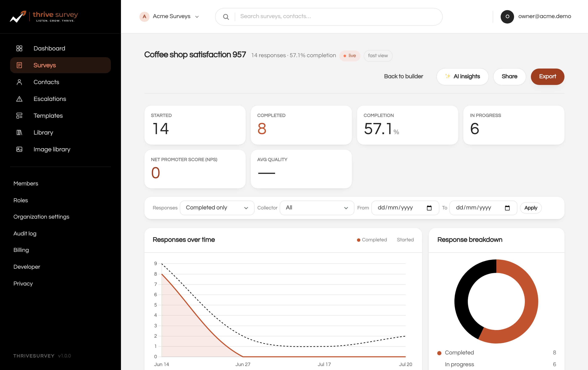Click the fast view badge
The width and height of the screenshot is (588, 370).
pos(378,56)
